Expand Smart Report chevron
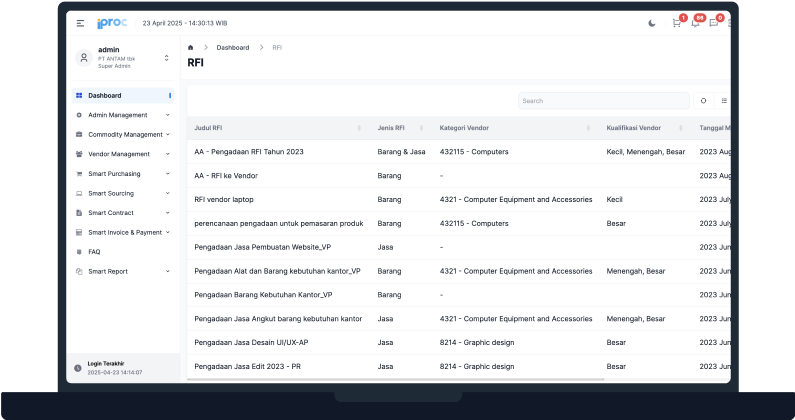This screenshot has width=795, height=420. pyautogui.click(x=167, y=271)
